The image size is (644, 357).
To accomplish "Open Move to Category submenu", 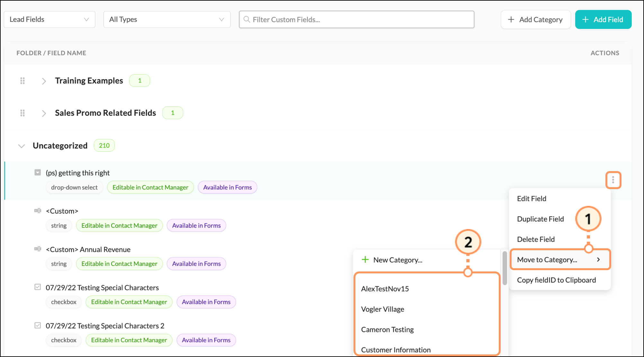I will pos(560,260).
